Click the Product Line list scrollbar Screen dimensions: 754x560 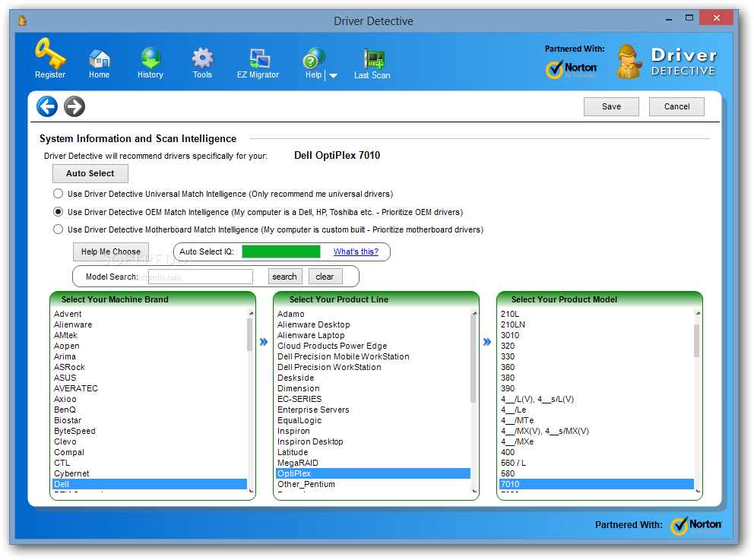point(474,360)
